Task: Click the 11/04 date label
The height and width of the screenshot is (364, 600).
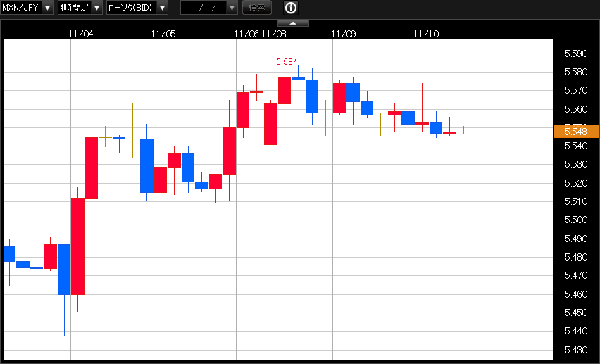Action: pyautogui.click(x=81, y=34)
